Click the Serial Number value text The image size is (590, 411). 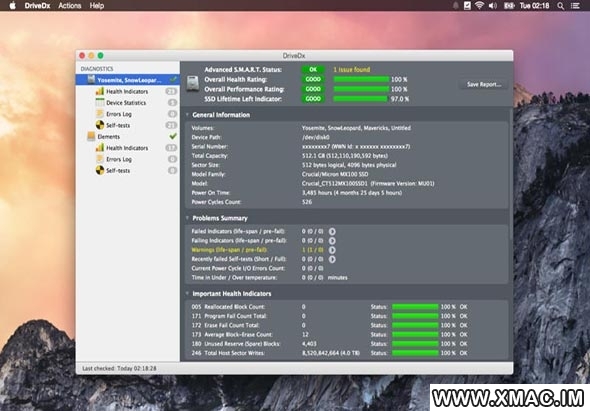point(356,146)
